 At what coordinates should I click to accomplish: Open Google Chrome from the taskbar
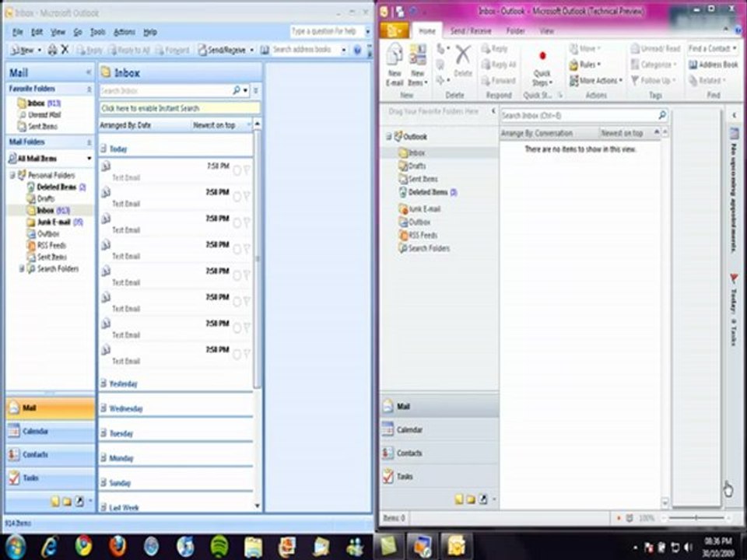coord(83,546)
